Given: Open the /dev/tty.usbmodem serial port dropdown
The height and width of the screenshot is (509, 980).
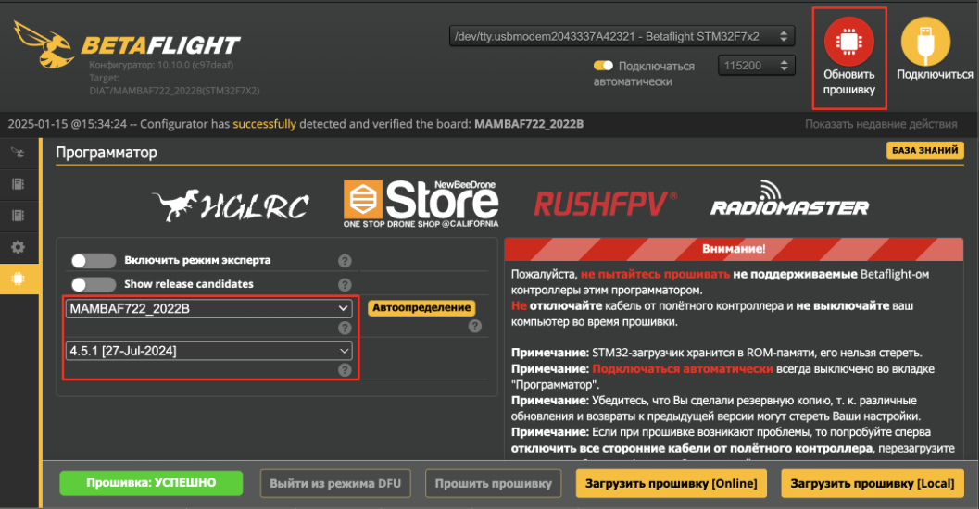Looking at the screenshot, I should [622, 37].
